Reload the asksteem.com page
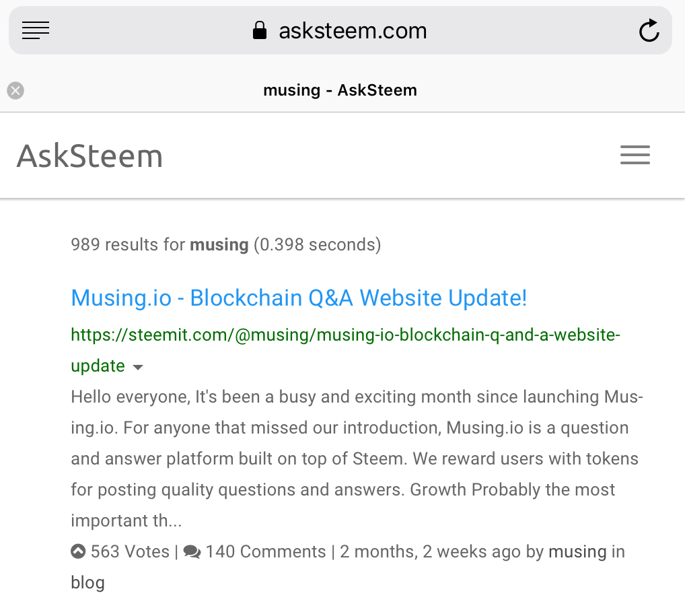This screenshot has height=616, width=685. 649,30
